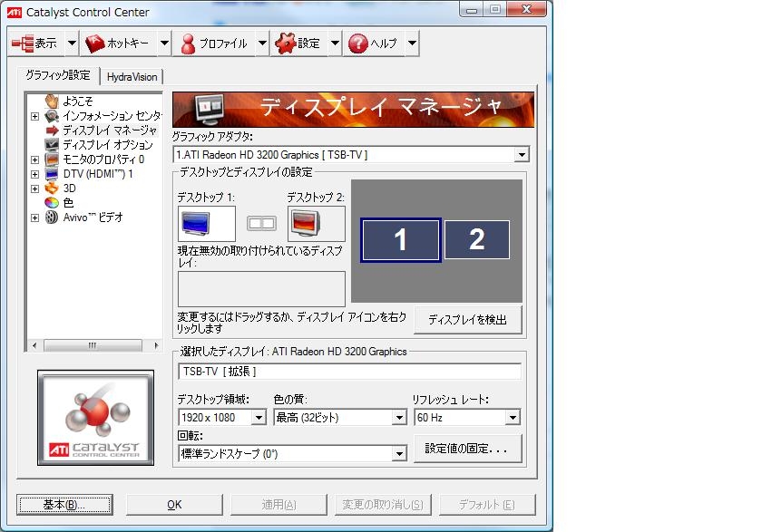Click the display options monitor icon
This screenshot has height=532, width=762.
(52, 145)
